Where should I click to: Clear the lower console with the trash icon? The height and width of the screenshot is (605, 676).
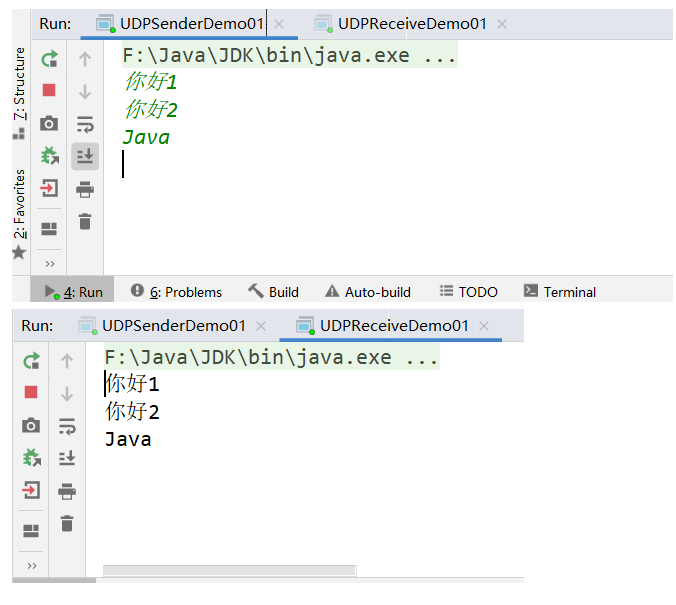point(67,523)
